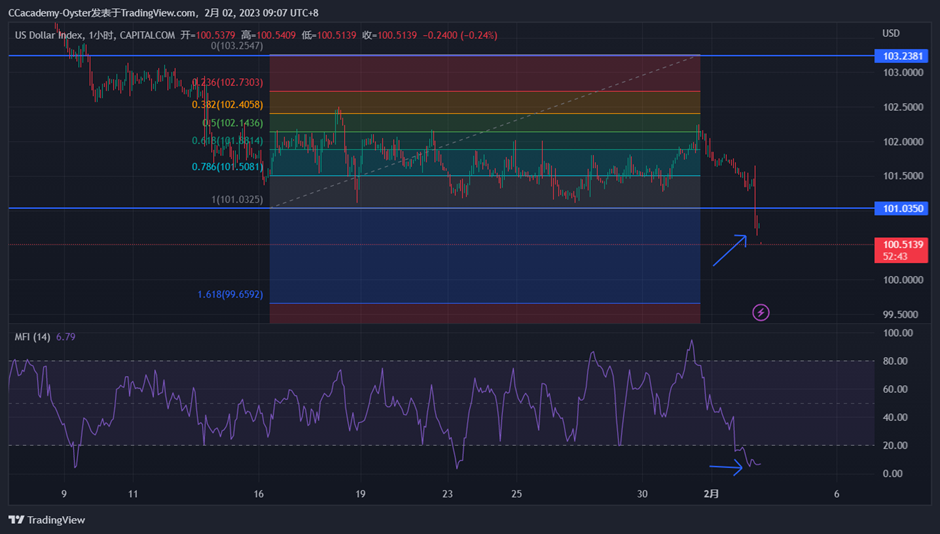Select the blue arrow on MFI pane
Viewport: 940px width, 534px height.
coord(726,466)
